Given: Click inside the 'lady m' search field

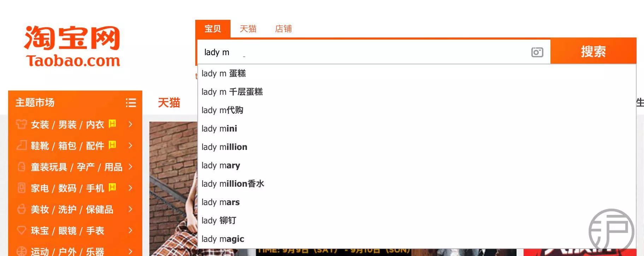Looking at the screenshot, I should click(364, 52).
